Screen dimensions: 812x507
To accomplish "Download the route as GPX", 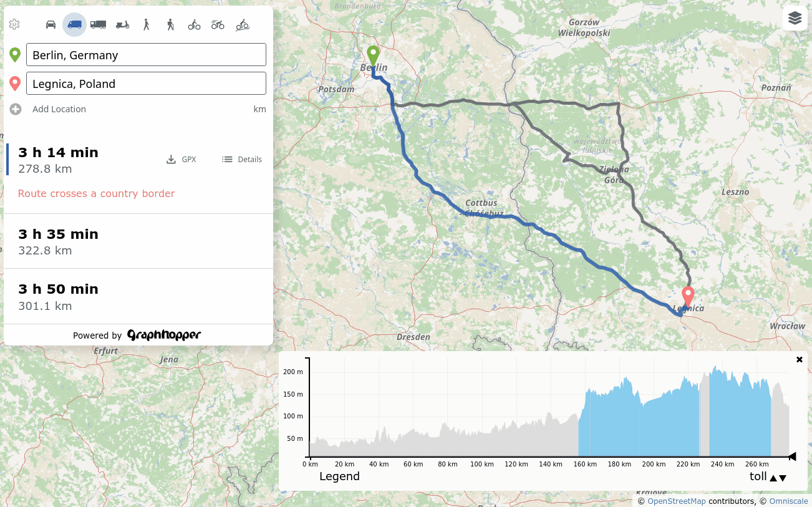I will [x=181, y=159].
